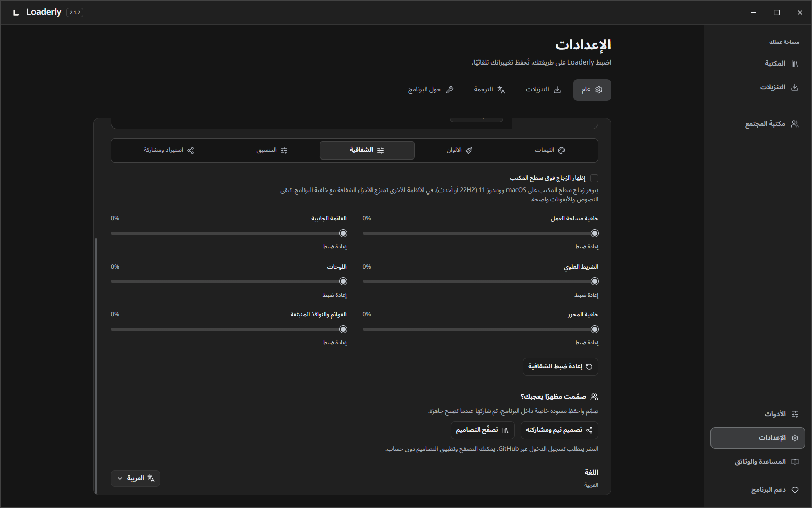Select the الشفافية appearance sub-tab
812x508 pixels.
(367, 150)
